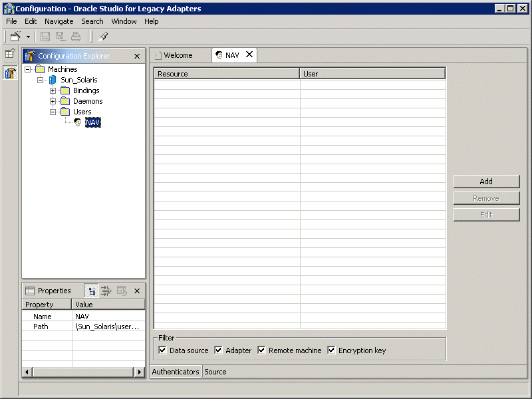
Task: Click the Save toolbar icon
Action: coord(45,37)
